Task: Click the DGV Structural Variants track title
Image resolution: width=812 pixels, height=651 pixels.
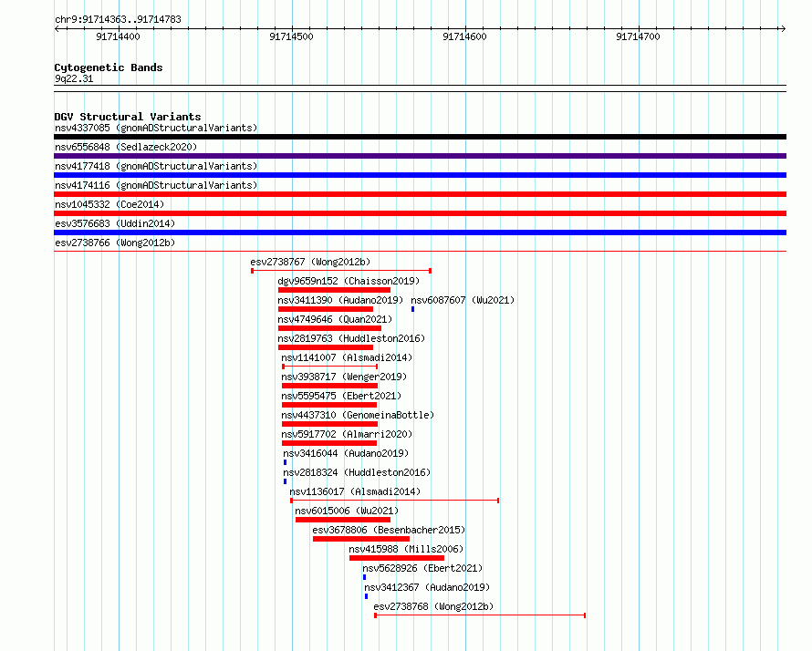Action: pos(128,117)
